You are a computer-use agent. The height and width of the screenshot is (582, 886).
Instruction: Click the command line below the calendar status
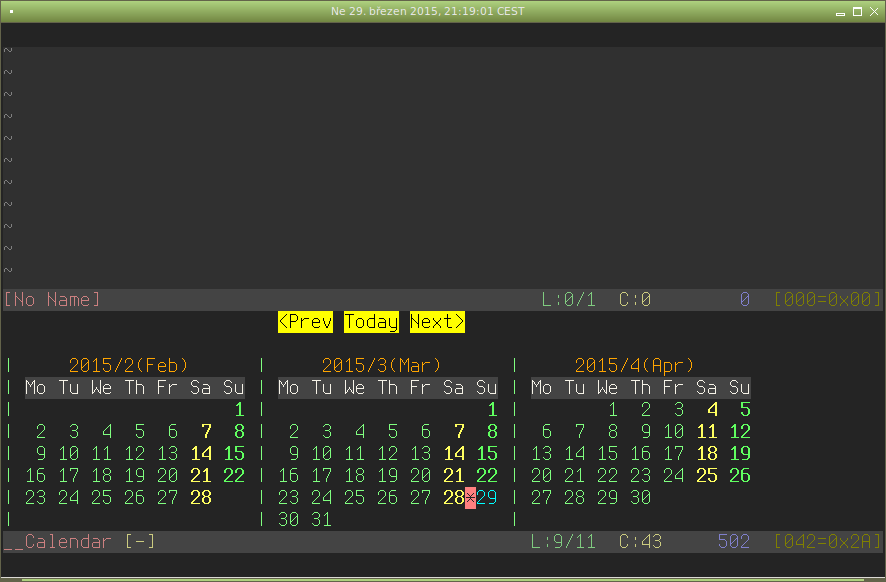443,564
